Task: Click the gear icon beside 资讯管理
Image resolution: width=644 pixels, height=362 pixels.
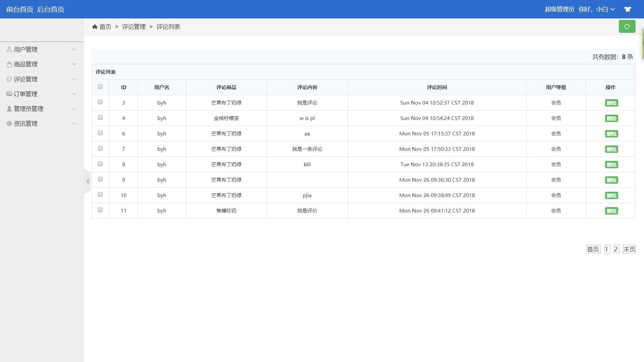Action: (9, 124)
